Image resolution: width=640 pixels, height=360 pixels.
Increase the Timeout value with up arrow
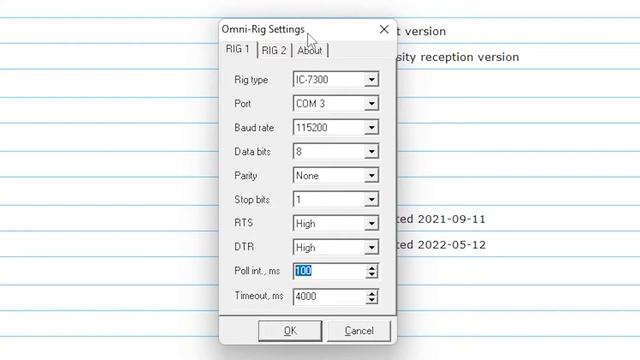(x=371, y=293)
